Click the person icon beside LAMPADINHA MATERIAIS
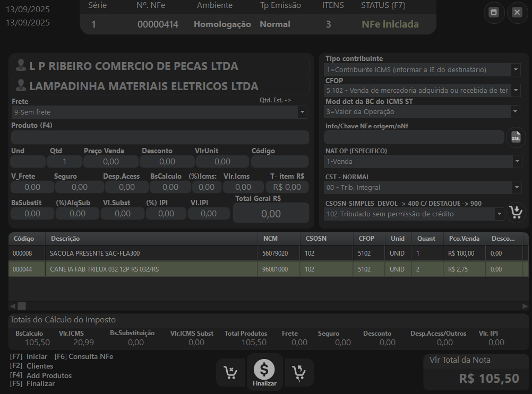 click(21, 86)
